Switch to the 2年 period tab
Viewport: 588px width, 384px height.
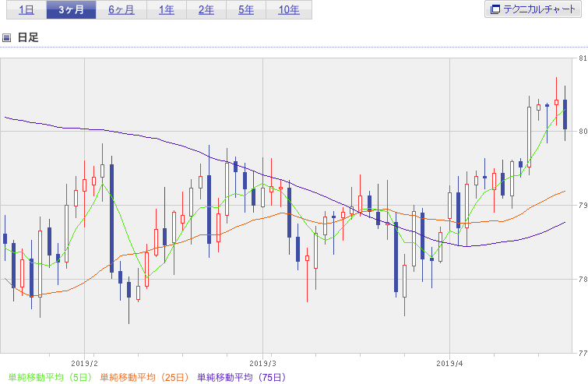[x=206, y=10]
